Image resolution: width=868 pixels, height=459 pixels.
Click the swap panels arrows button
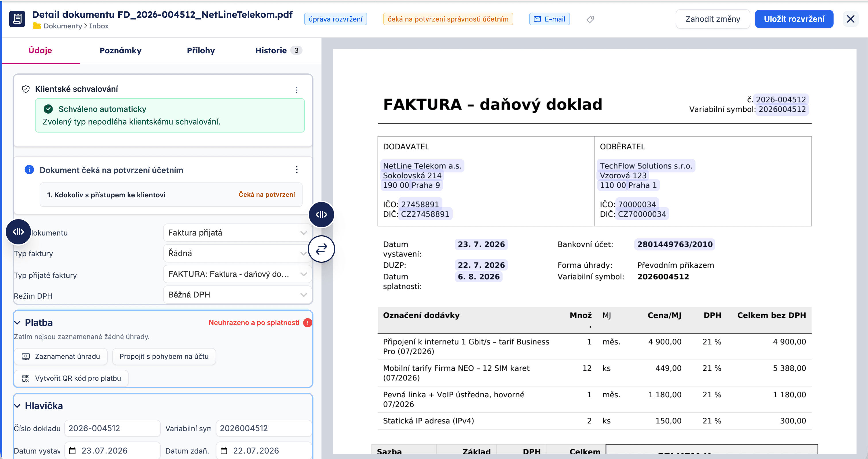click(321, 249)
